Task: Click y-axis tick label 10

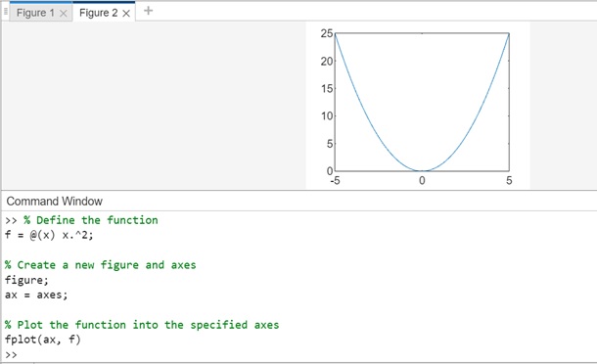Action: coord(327,115)
